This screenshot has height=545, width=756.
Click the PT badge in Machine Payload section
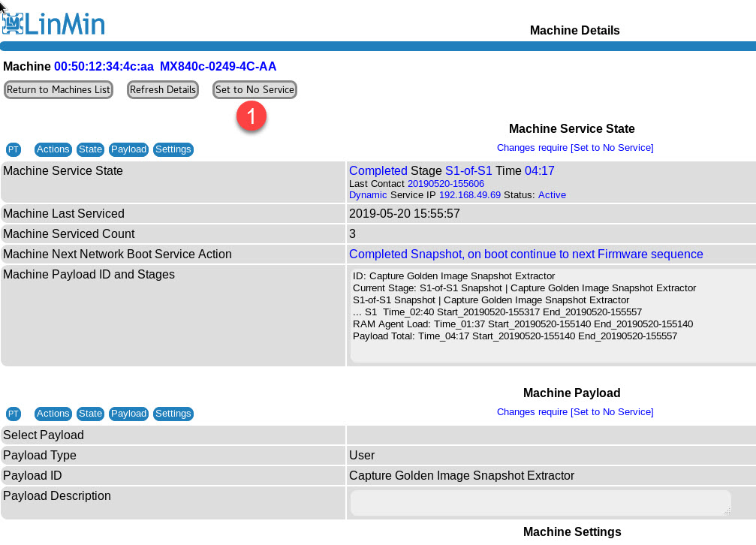point(14,414)
